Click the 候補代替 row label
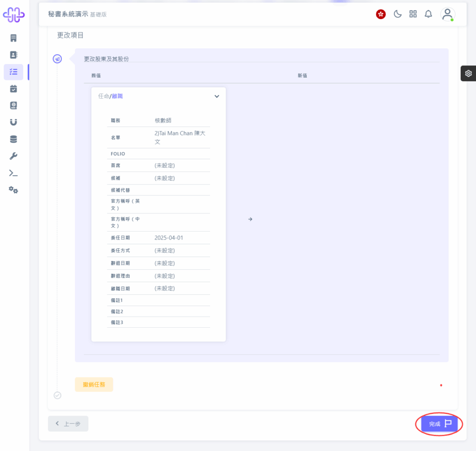 [120, 190]
